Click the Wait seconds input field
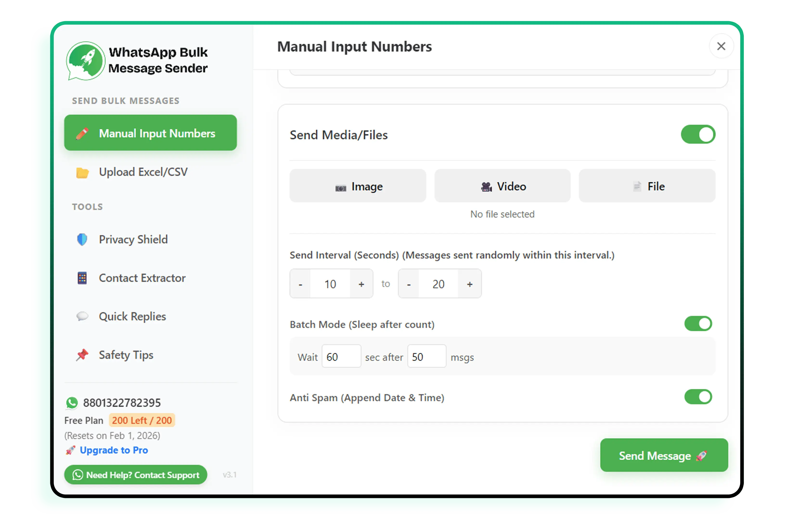 (x=341, y=356)
